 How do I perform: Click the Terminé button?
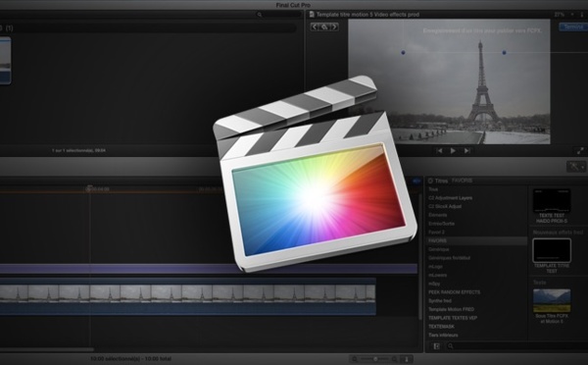click(573, 26)
